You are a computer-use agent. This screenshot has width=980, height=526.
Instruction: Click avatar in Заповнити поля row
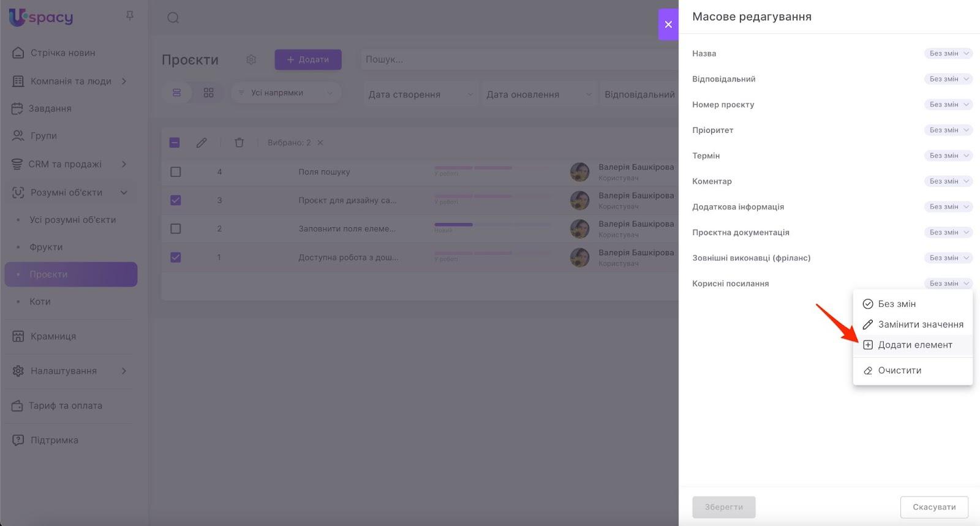click(x=579, y=229)
